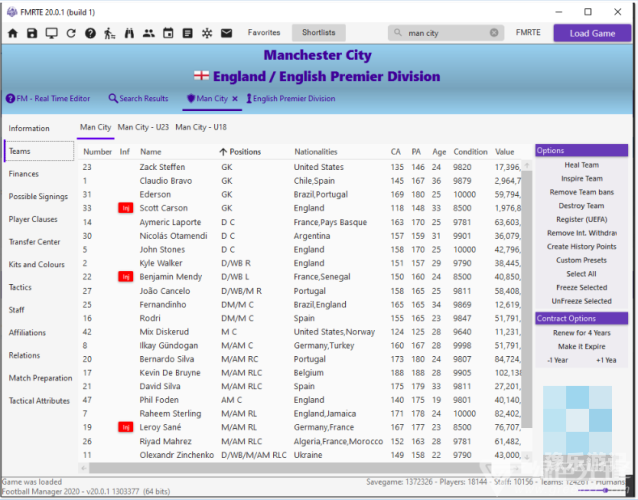
Task: Click UnFreeze Selected option
Action: [581, 301]
